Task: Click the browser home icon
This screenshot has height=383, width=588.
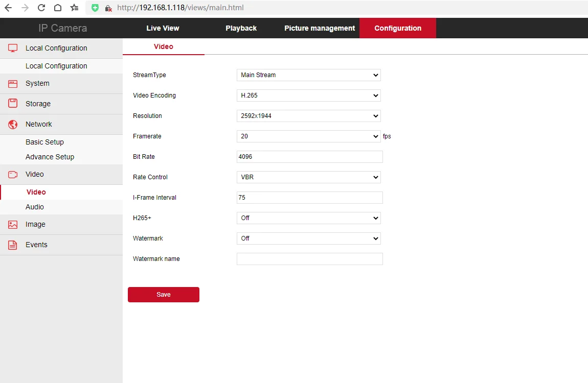Action: click(58, 8)
